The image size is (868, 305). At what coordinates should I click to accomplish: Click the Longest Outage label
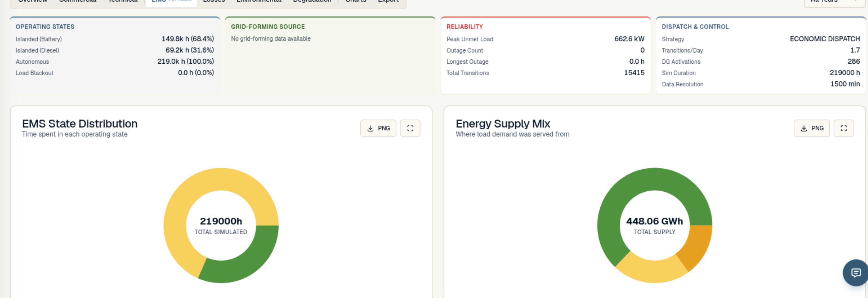pos(467,62)
